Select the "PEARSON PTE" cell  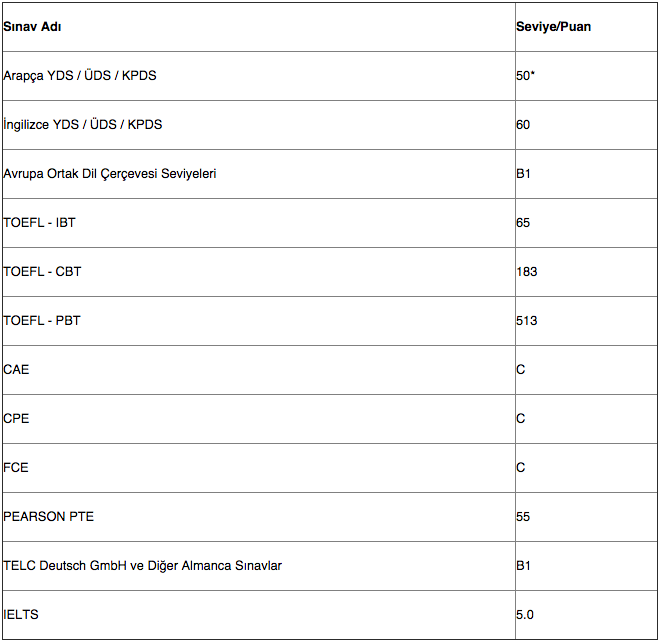click(49, 517)
